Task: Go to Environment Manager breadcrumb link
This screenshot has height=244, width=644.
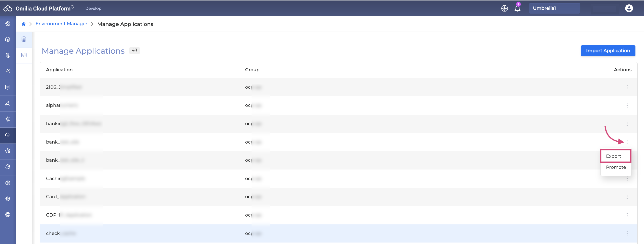Action: click(61, 24)
